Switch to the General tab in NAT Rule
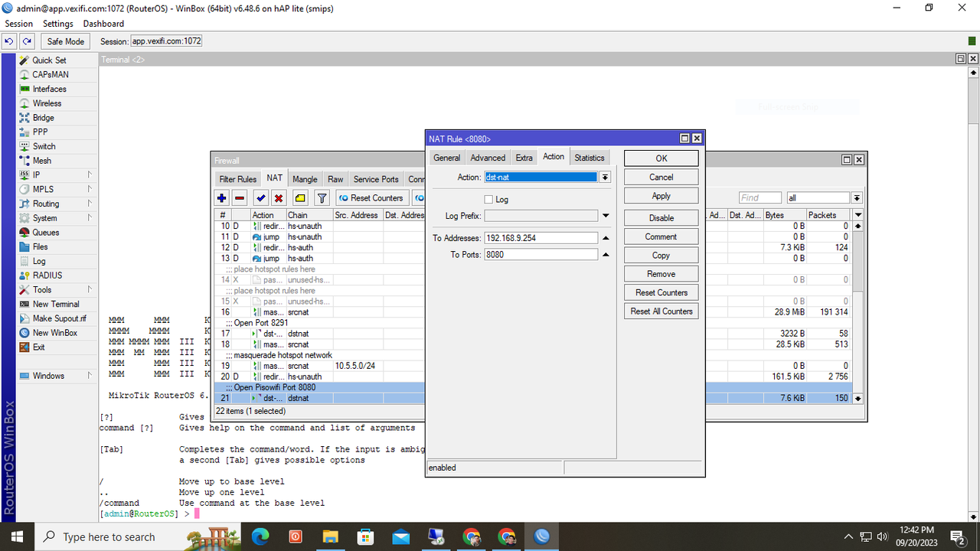 click(x=446, y=158)
